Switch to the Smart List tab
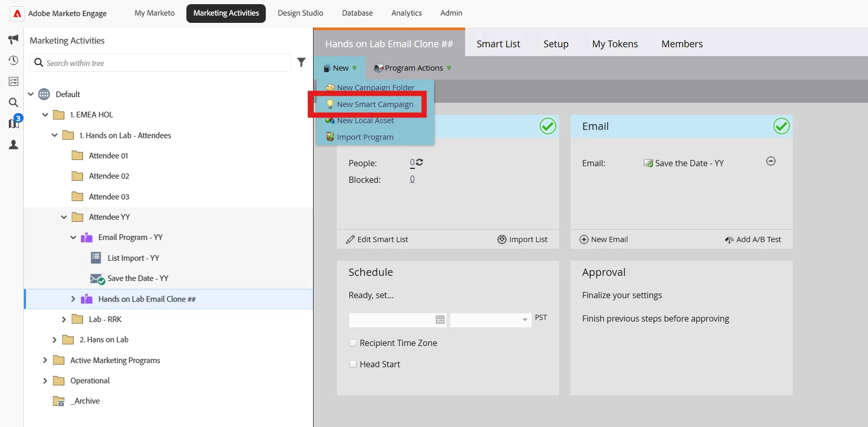 [498, 44]
